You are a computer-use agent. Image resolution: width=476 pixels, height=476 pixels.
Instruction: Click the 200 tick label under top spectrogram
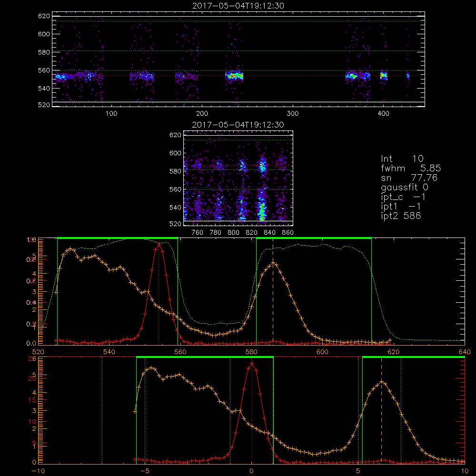pyautogui.click(x=202, y=114)
